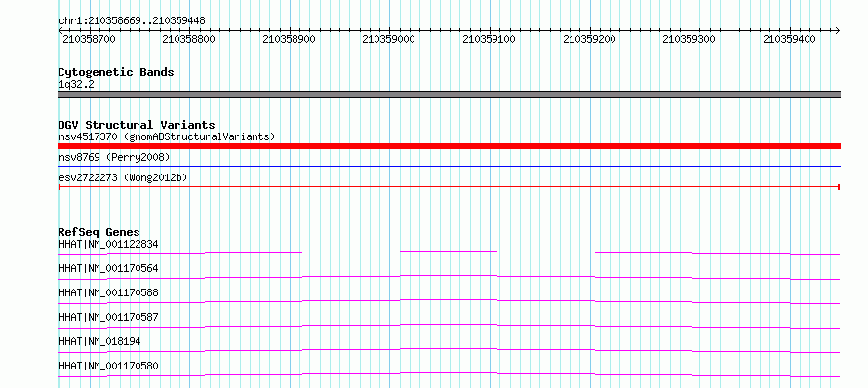This screenshot has width=868, height=388.
Task: Open the Cytogenetic Bands track header
Action: [116, 72]
